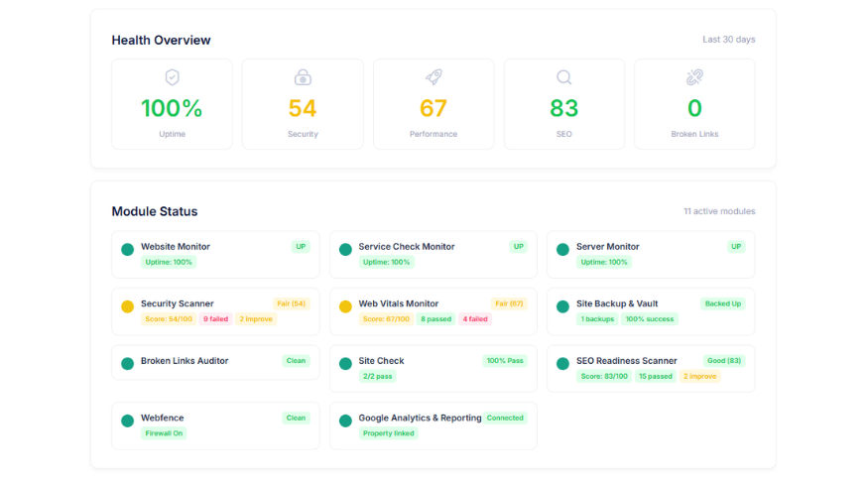This screenshot has width=868, height=477.
Task: Open the Web Vitals Monitor module
Action: [x=434, y=311]
